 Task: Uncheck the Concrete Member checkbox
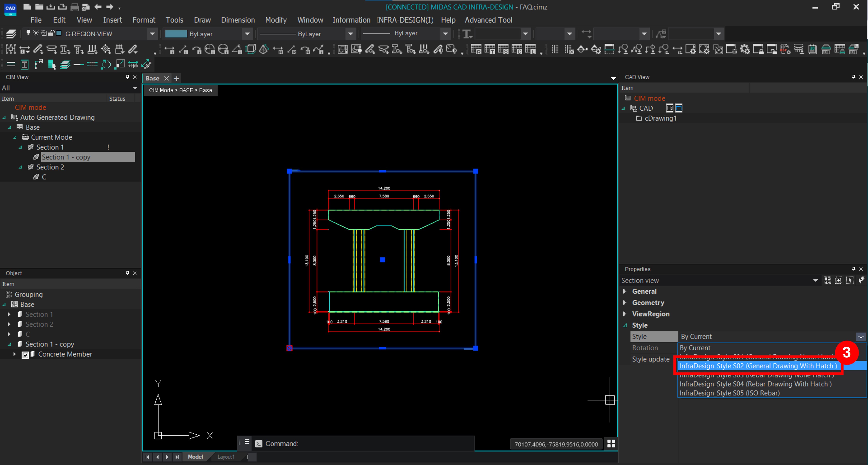tap(25, 355)
